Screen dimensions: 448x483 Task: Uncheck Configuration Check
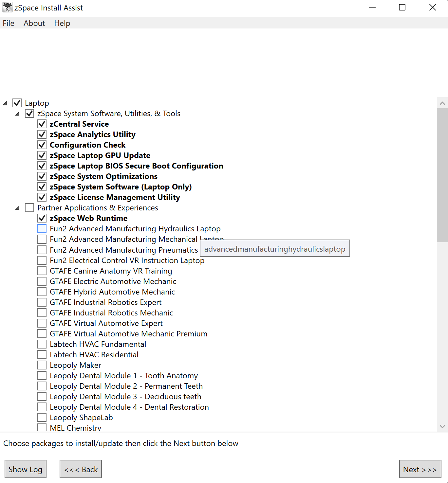pos(42,145)
